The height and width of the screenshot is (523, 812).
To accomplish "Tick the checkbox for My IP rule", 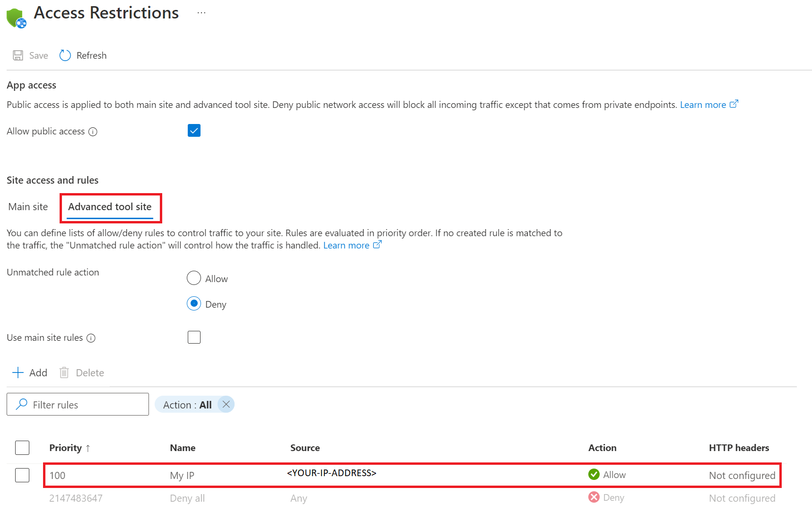I will [22, 475].
